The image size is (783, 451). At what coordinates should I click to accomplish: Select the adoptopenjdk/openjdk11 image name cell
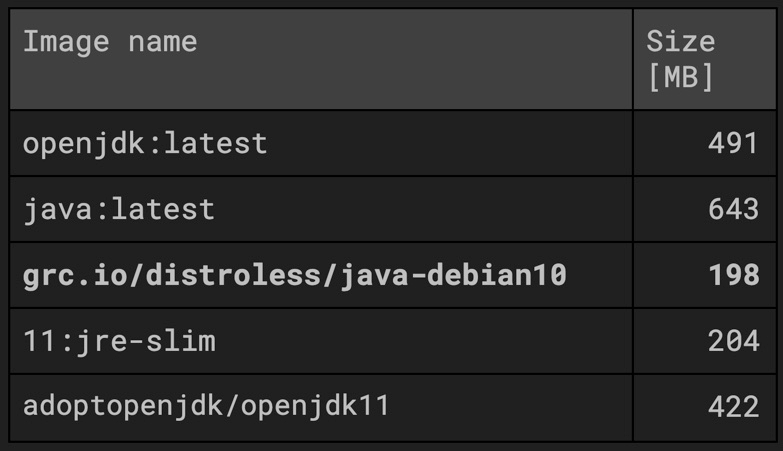206,407
